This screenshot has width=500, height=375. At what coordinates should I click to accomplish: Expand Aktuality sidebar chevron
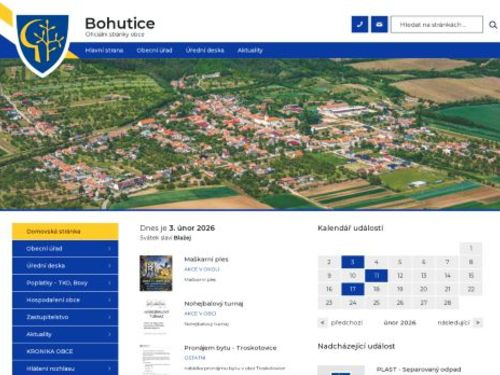pyautogui.click(x=109, y=334)
